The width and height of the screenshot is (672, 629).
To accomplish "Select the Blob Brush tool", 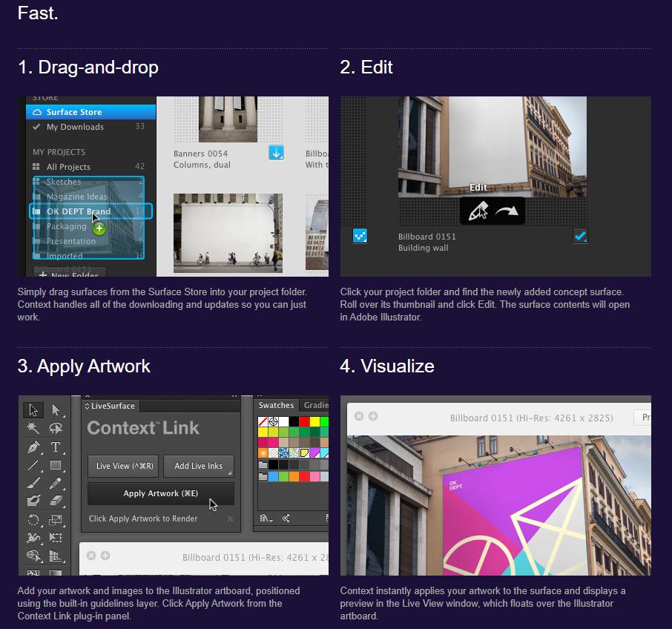I will [x=33, y=501].
